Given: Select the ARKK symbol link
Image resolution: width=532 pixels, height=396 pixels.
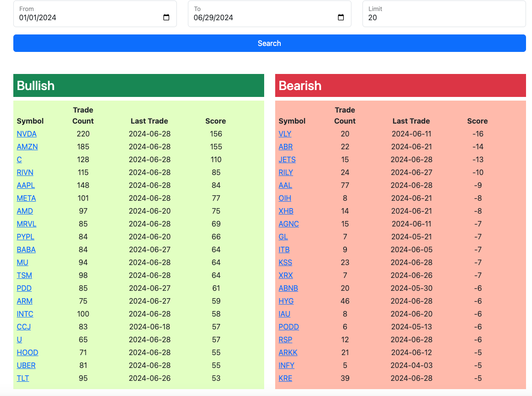Looking at the screenshot, I should coord(288,352).
